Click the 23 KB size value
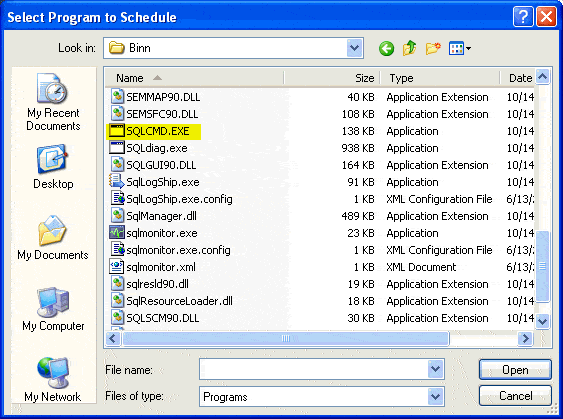Image resolution: width=563 pixels, height=419 pixels. pyautogui.click(x=361, y=233)
